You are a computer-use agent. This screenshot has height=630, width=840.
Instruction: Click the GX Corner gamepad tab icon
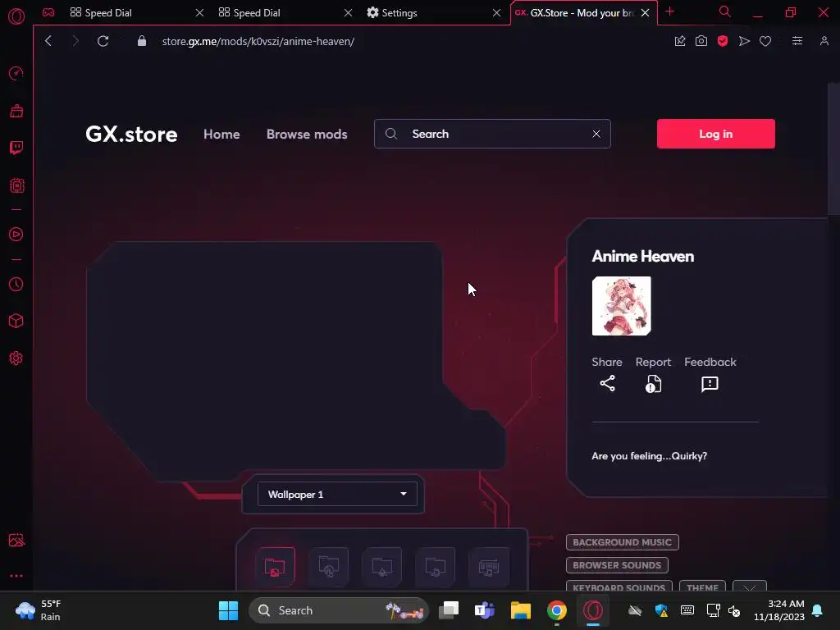[x=48, y=12]
